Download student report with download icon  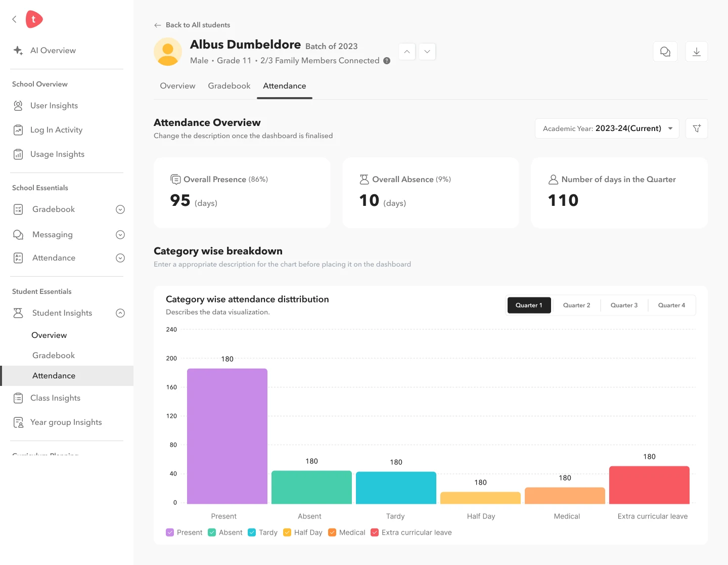(x=697, y=52)
